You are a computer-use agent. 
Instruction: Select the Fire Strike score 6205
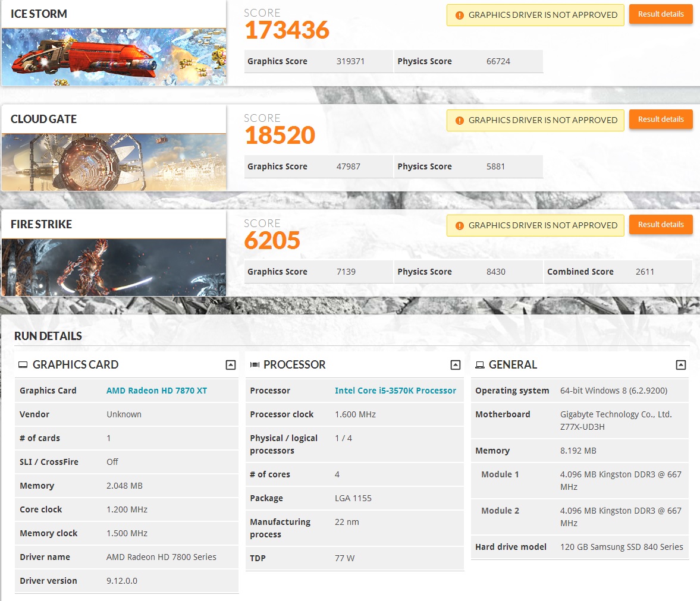pos(272,241)
